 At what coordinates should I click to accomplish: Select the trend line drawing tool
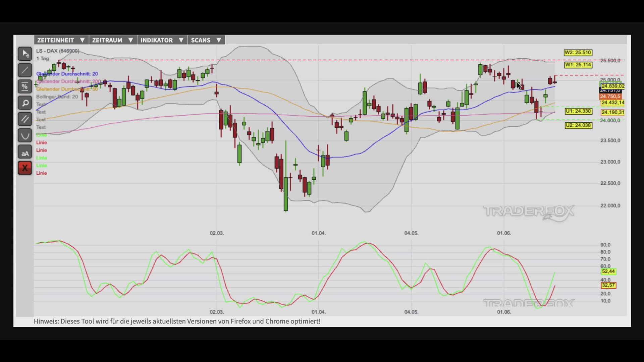click(25, 70)
